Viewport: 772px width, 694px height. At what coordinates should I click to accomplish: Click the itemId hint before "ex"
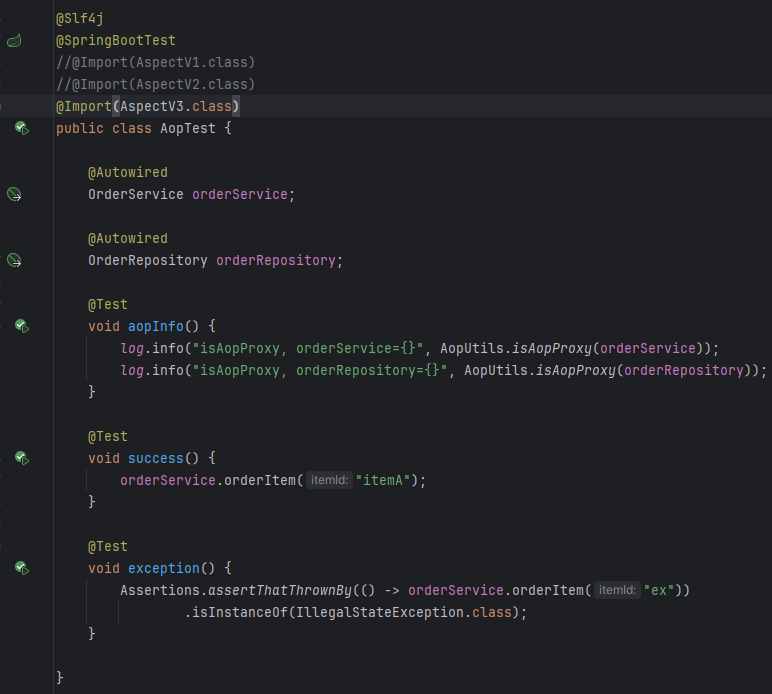point(617,590)
